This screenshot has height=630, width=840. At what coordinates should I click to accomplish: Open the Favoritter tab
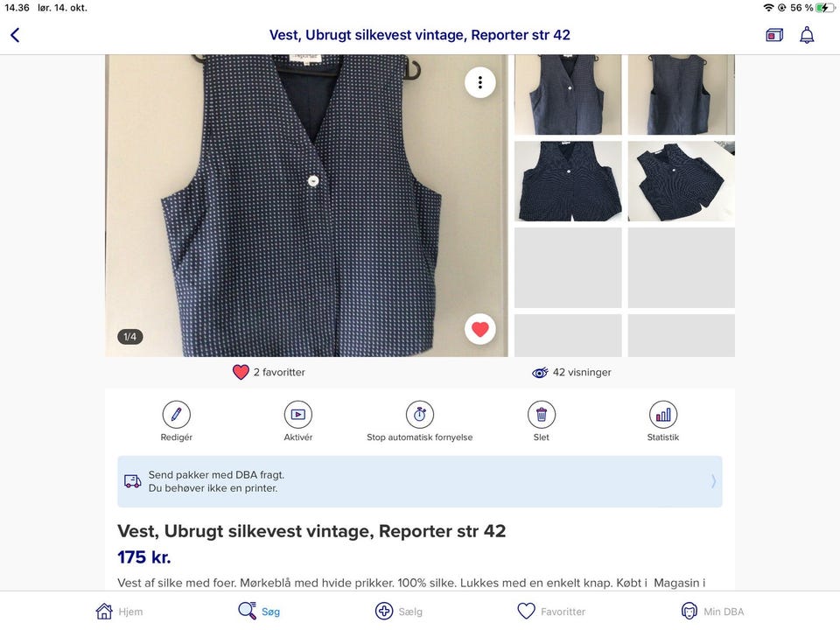point(551,612)
